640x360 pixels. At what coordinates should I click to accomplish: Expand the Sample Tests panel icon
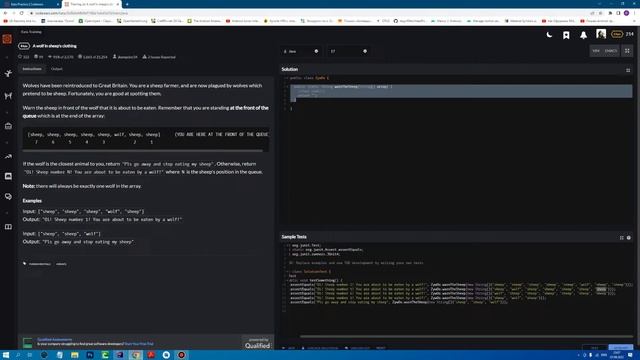coord(622,238)
